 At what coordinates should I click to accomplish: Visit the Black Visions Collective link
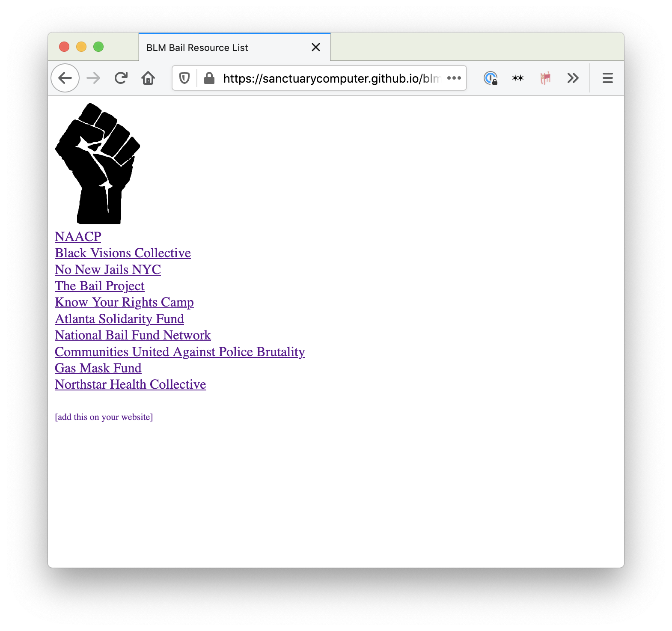tap(123, 253)
